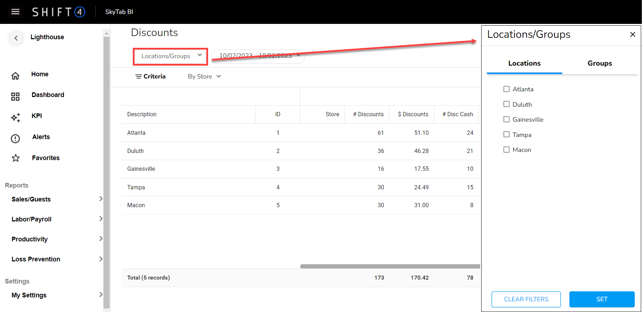This screenshot has height=312, width=644.
Task: Open the Alerts exclamation icon
Action: click(15, 138)
